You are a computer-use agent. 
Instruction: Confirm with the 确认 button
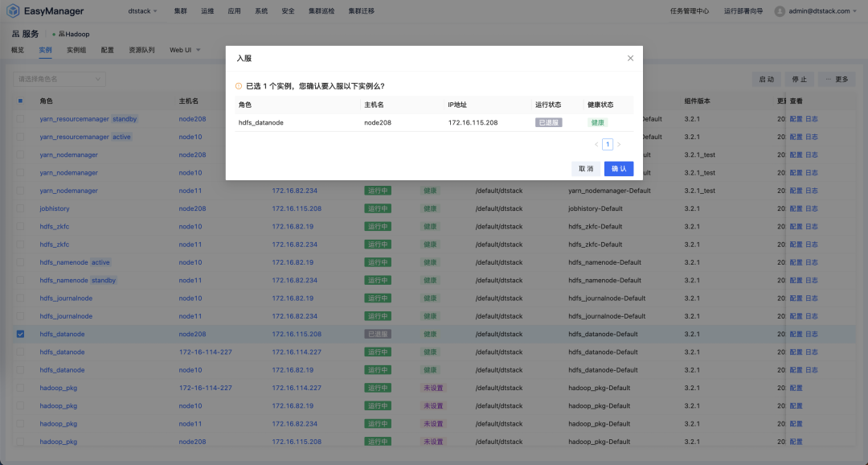click(x=619, y=169)
